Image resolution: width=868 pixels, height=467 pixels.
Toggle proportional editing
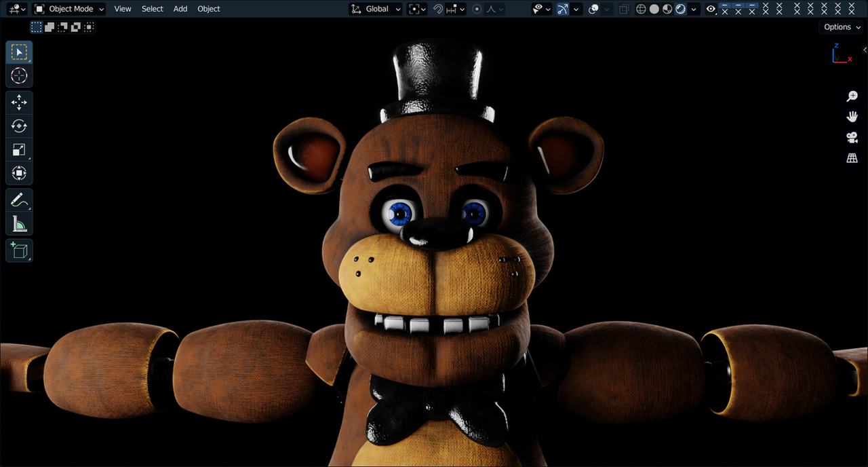477,9
